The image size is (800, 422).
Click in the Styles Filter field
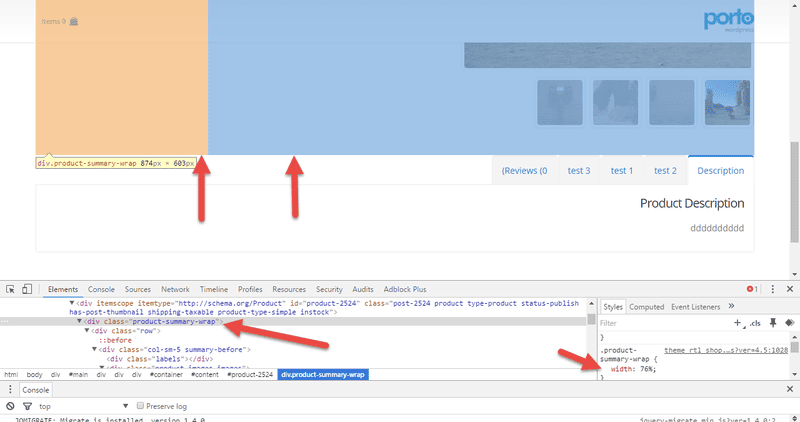(663, 323)
